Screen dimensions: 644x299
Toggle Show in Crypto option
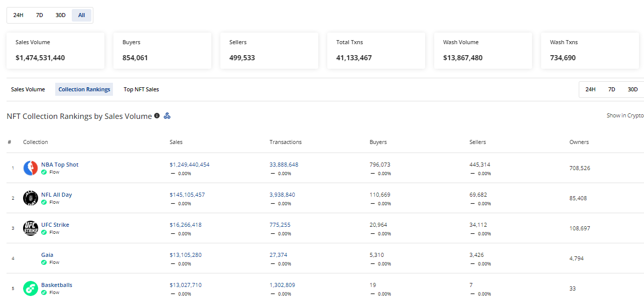click(625, 115)
